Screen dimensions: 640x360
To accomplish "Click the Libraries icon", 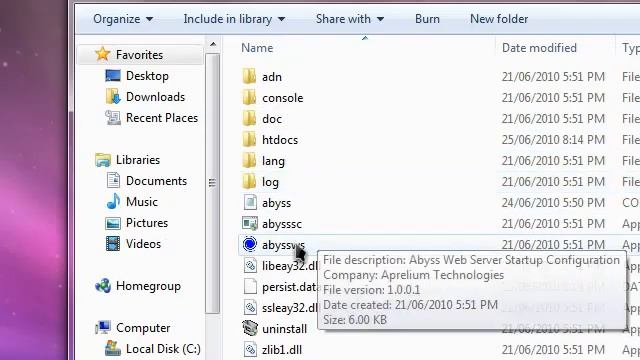I will coord(103,160).
